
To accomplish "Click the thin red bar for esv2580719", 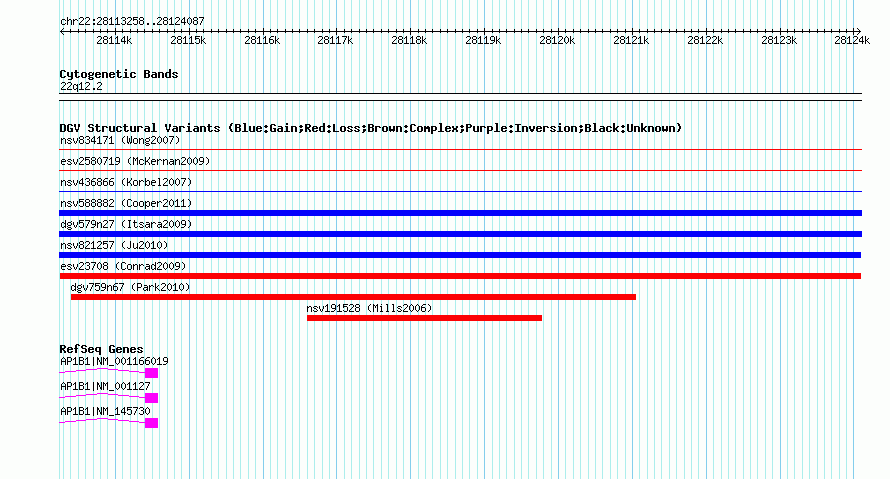I will coord(460,171).
